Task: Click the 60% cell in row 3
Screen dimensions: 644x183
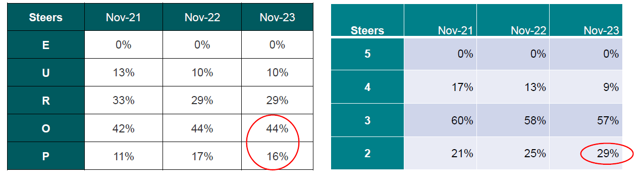Action: (440, 120)
